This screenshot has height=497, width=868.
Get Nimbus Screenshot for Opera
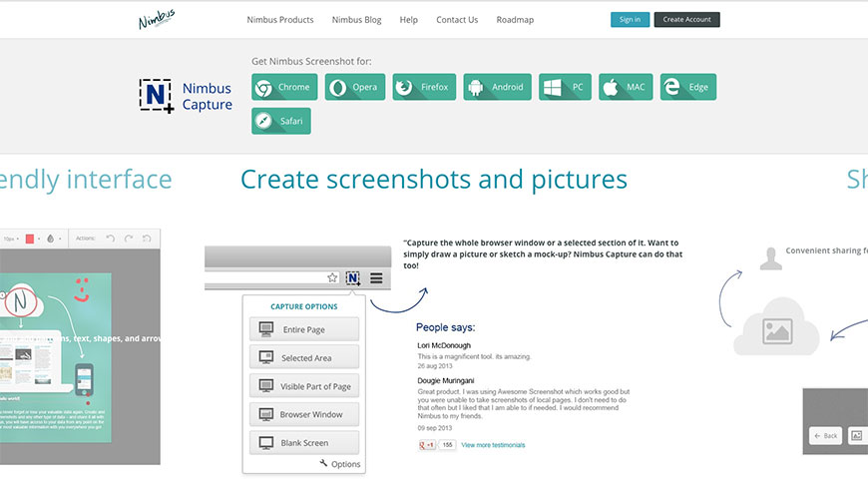click(356, 87)
